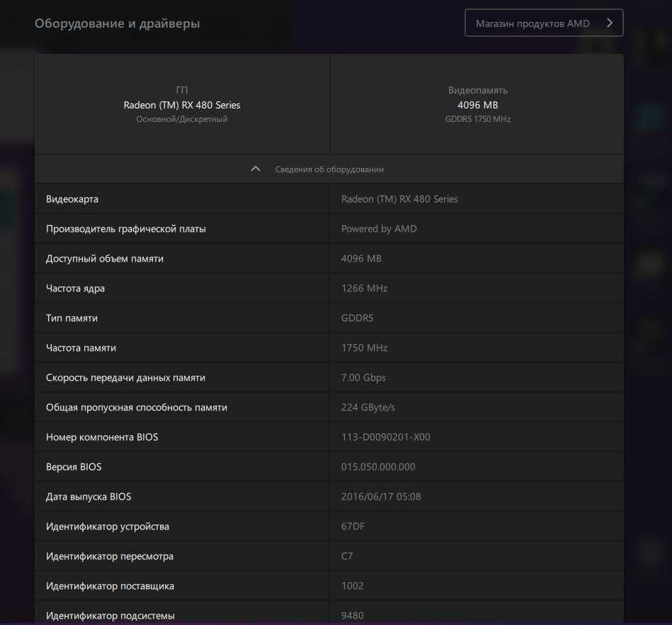Click the Частота ядра 1266 MHz value
The image size is (672, 625).
[364, 288]
